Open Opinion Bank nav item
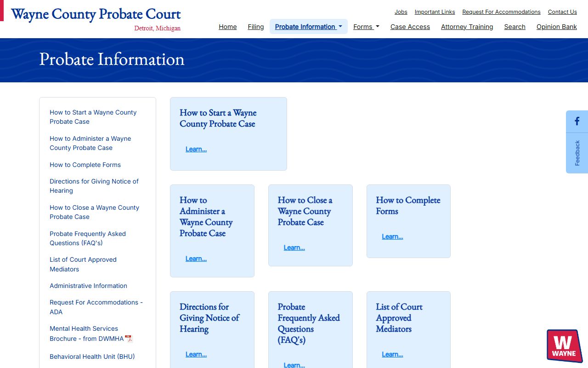Viewport: 588px width, 368px height. click(x=557, y=27)
